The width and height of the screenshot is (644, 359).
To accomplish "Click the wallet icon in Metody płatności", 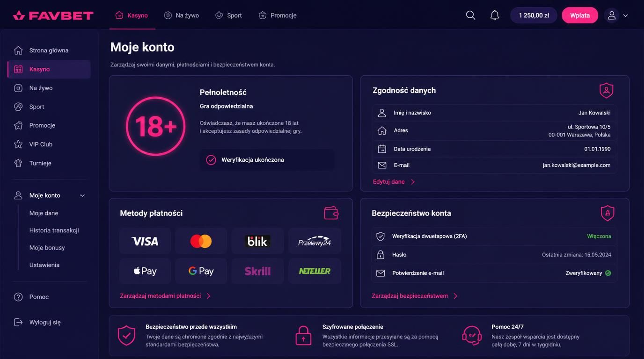I will 331,213.
